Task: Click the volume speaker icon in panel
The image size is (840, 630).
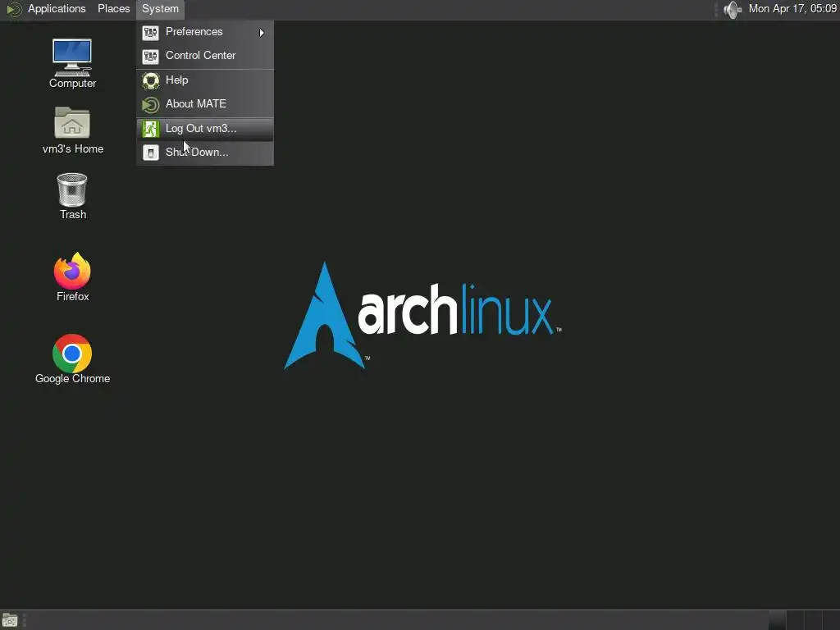Action: [732, 9]
